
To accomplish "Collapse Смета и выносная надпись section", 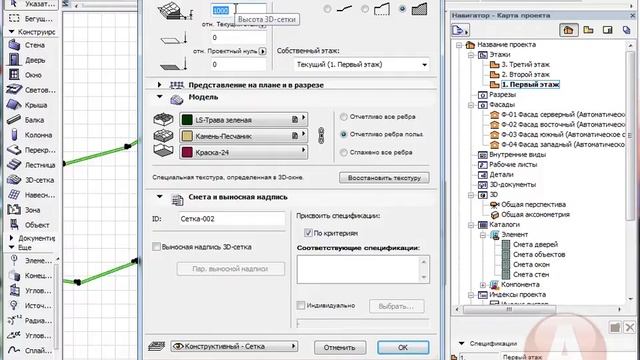I will [x=160, y=197].
